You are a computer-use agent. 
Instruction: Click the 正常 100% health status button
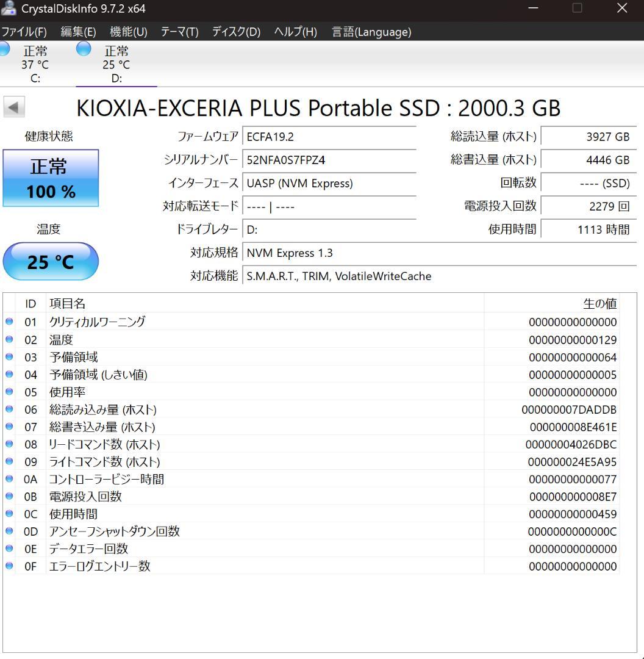click(x=50, y=178)
